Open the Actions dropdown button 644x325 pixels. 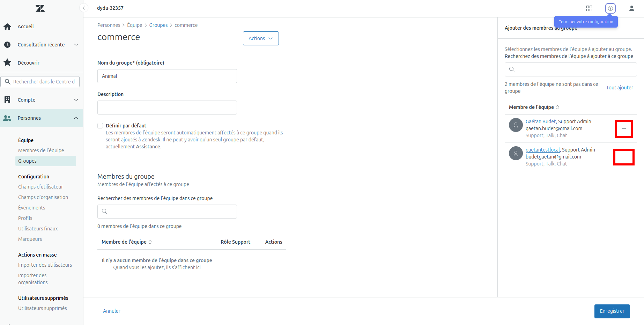pyautogui.click(x=261, y=38)
